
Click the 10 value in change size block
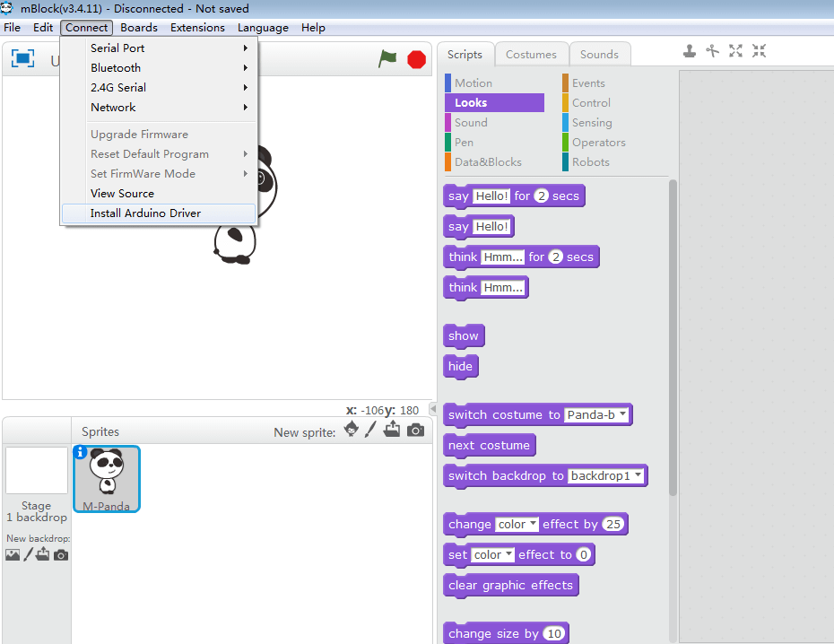(554, 633)
